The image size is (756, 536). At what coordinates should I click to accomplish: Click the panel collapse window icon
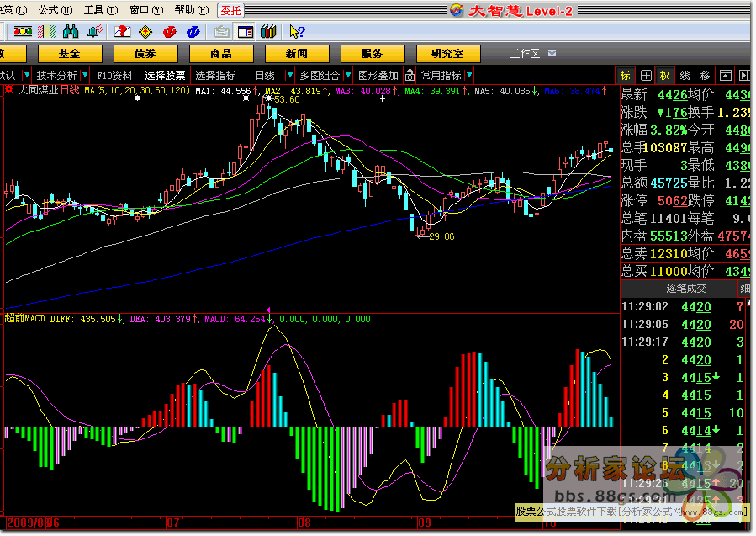[725, 75]
